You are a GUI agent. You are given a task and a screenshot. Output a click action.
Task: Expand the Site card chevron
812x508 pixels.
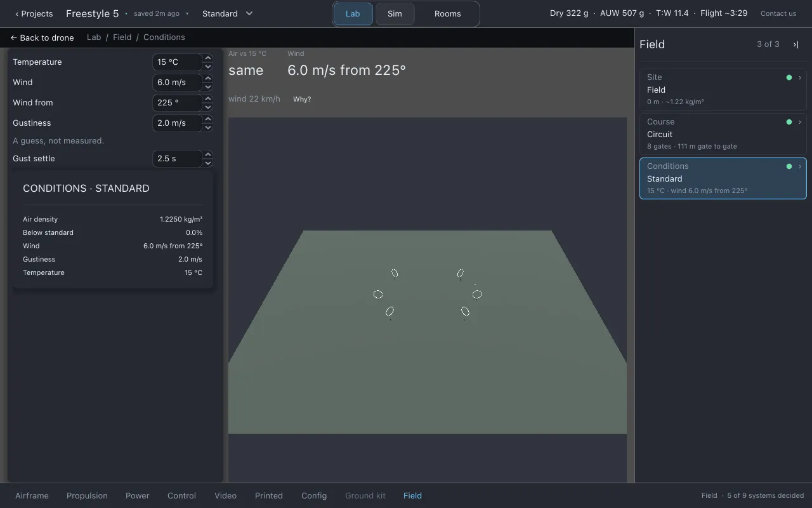(799, 77)
